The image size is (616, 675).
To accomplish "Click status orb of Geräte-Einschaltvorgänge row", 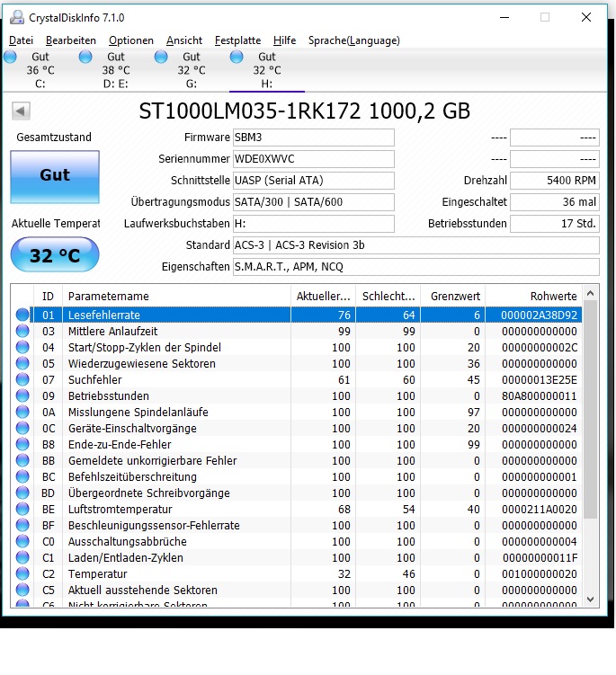I will point(22,428).
